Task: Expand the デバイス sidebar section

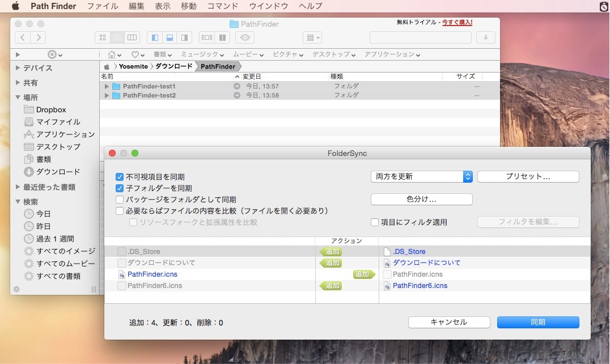Action: 18,67
